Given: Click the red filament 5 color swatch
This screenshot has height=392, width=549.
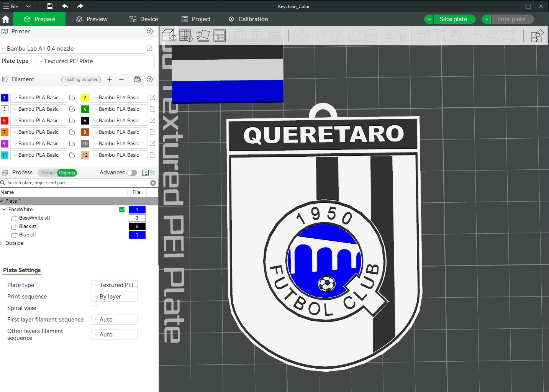Looking at the screenshot, I should click(5, 121).
